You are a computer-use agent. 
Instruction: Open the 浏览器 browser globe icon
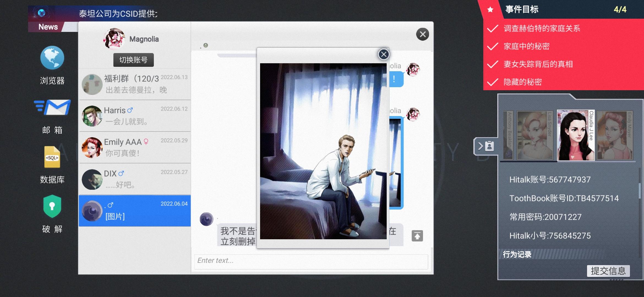[x=52, y=58]
